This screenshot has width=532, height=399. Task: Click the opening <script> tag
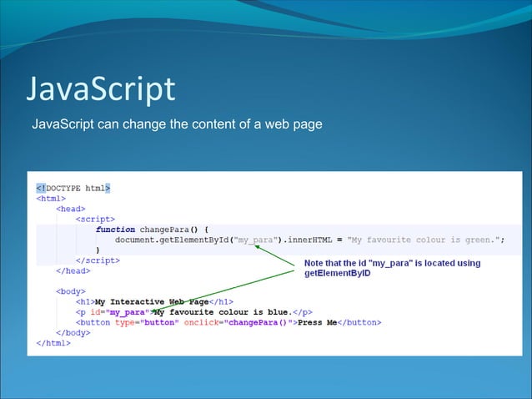tap(95, 220)
